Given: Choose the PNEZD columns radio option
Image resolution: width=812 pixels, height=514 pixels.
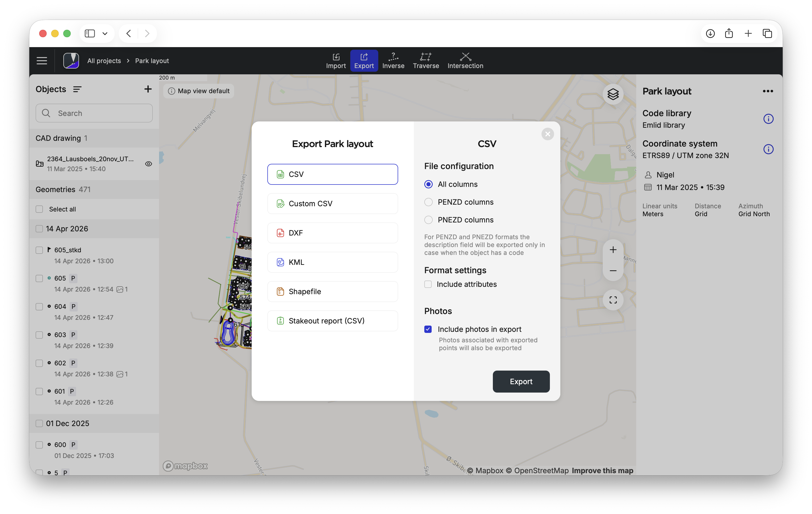Looking at the screenshot, I should click(428, 220).
